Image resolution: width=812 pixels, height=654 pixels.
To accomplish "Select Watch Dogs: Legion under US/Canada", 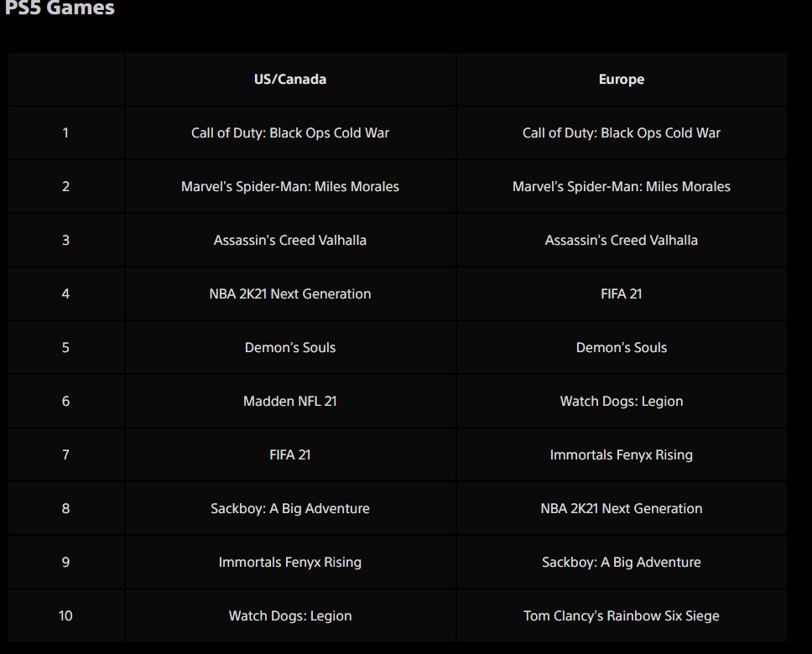I will click(290, 616).
